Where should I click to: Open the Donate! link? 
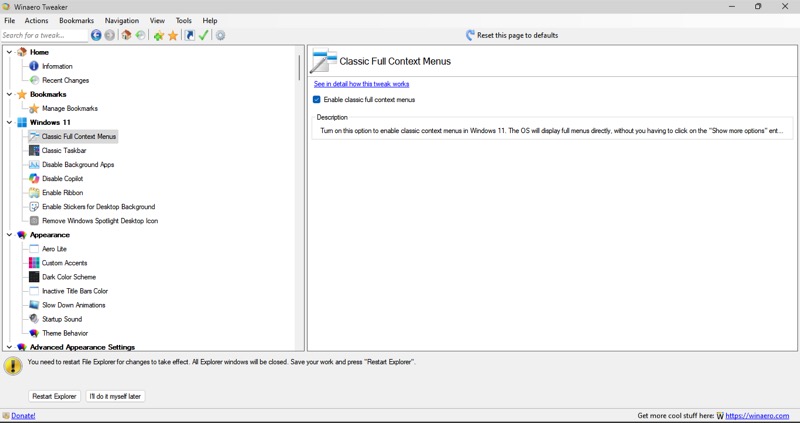pos(23,415)
